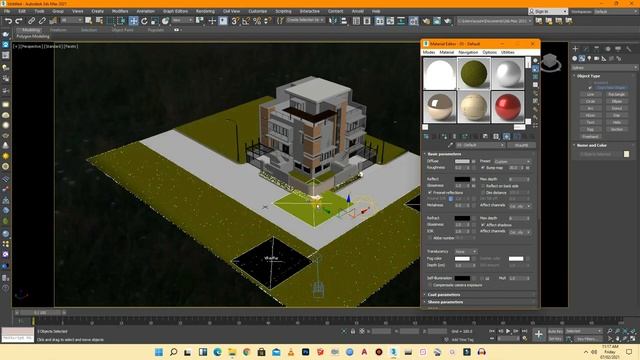Image resolution: width=640 pixels, height=360 pixels.
Task: Activate the Select and Link tool
Action: [31, 21]
